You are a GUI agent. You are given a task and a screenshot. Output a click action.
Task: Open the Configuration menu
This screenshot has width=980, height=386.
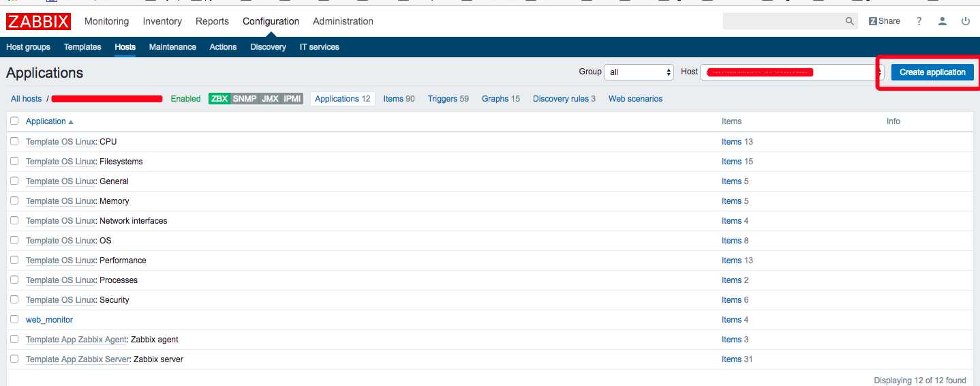271,21
